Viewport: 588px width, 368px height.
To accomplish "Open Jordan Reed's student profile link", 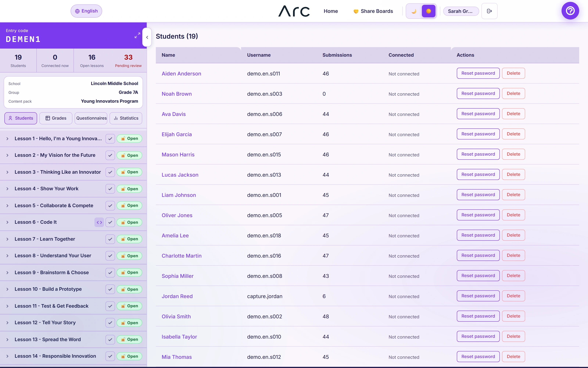I will (177, 296).
